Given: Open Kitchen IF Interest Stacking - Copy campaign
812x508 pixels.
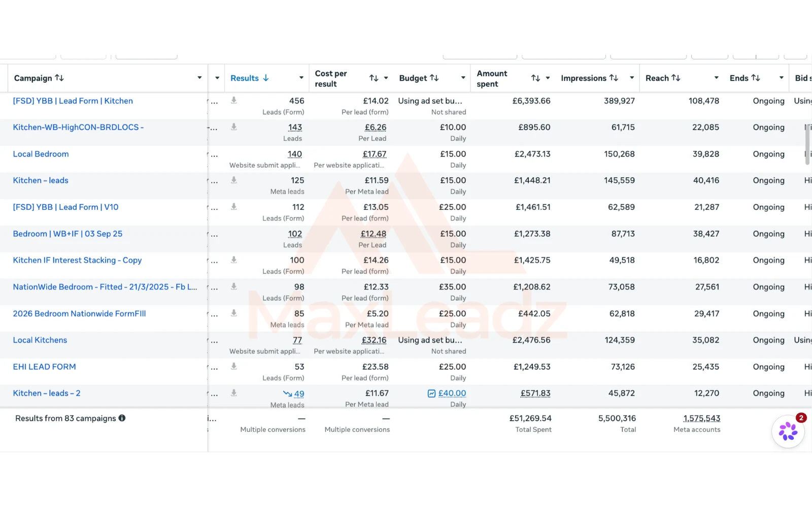Looking at the screenshot, I should click(x=77, y=260).
